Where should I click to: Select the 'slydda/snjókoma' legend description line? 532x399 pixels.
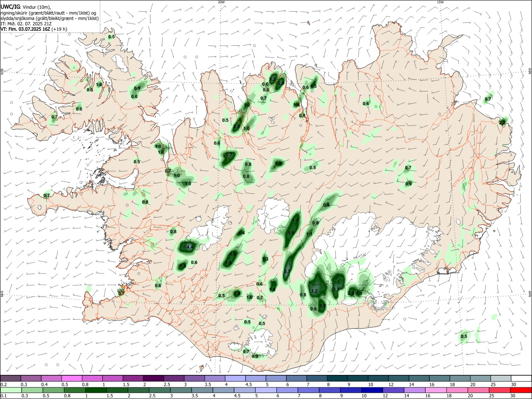(49, 18)
